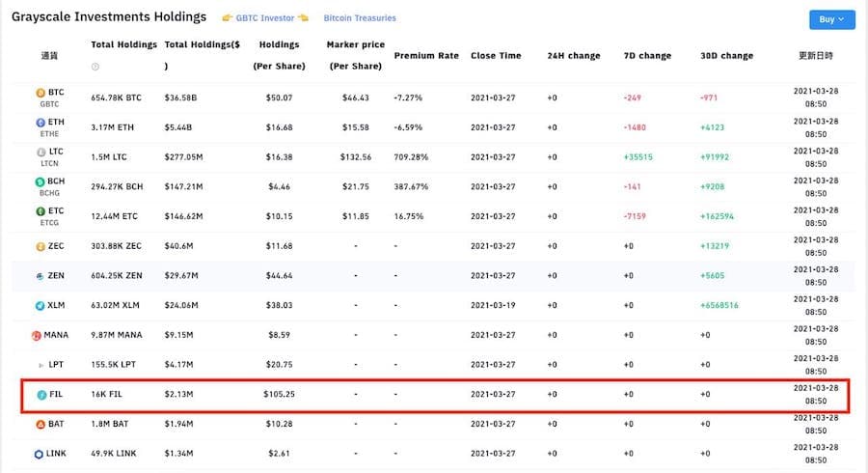
Task: Click the BTC coin icon
Action: [41, 93]
